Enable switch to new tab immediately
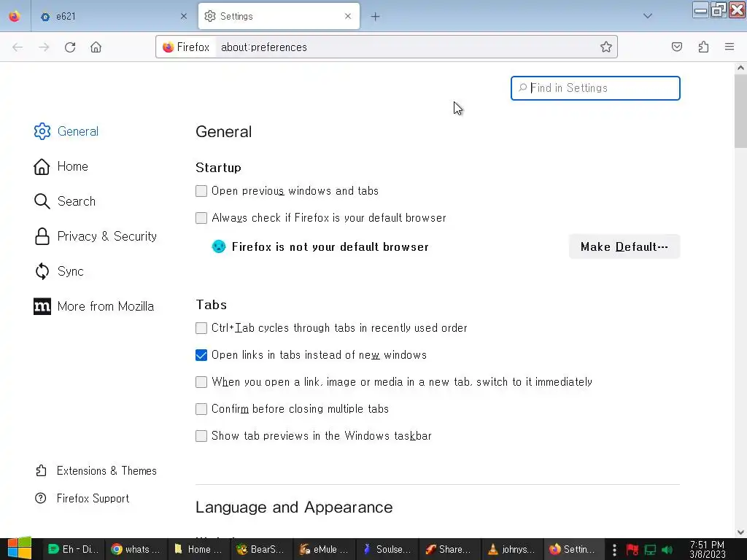Viewport: 747px width, 560px height. tap(201, 382)
